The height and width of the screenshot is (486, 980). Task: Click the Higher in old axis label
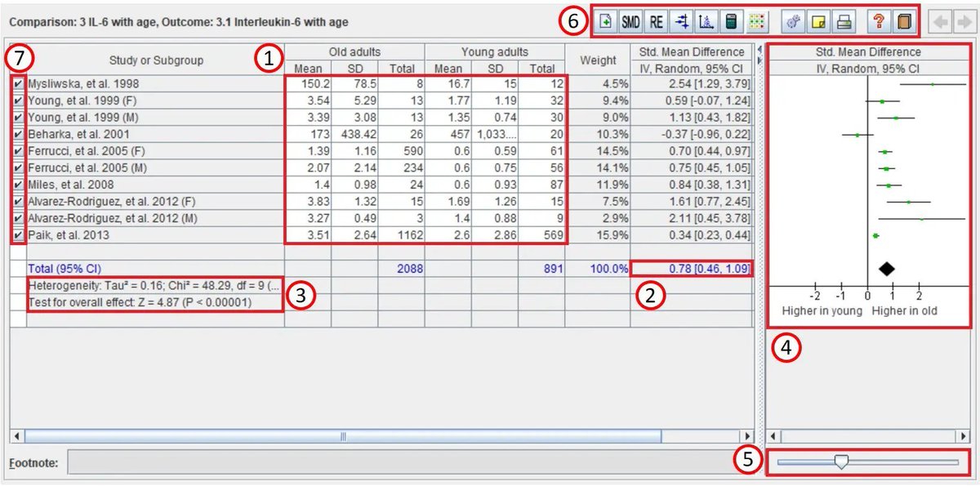[904, 311]
